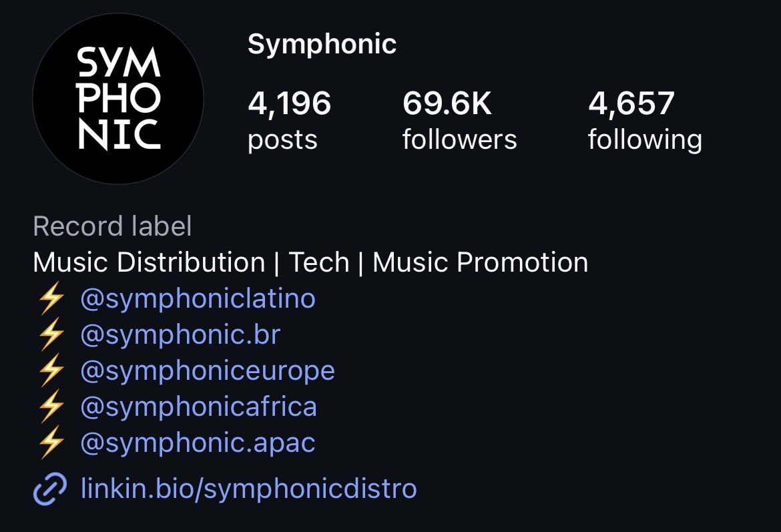
Task: Click lightning bolt beside @symphoniclatino
Action: [51, 298]
